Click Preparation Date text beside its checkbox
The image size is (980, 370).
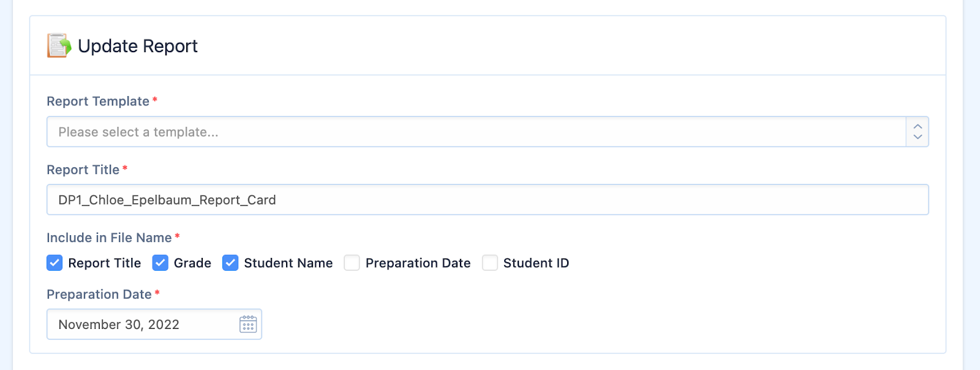click(418, 263)
